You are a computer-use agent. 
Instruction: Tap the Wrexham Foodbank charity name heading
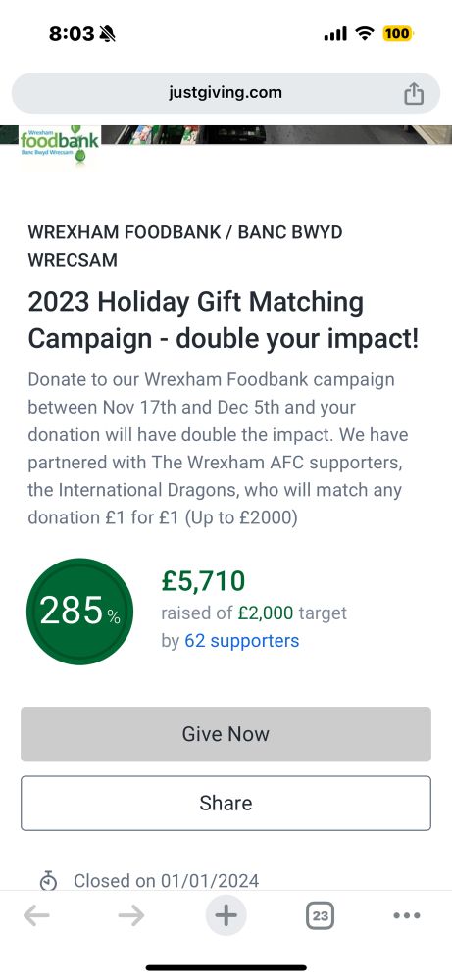(185, 246)
